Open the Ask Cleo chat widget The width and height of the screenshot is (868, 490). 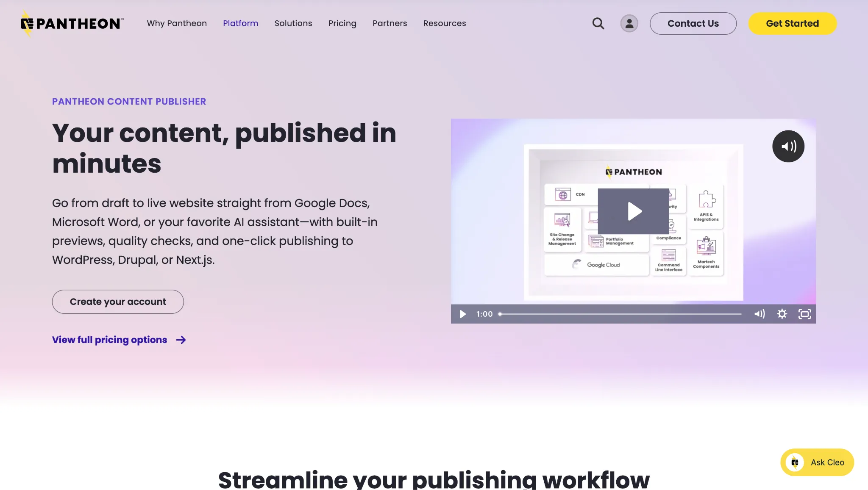tap(817, 462)
